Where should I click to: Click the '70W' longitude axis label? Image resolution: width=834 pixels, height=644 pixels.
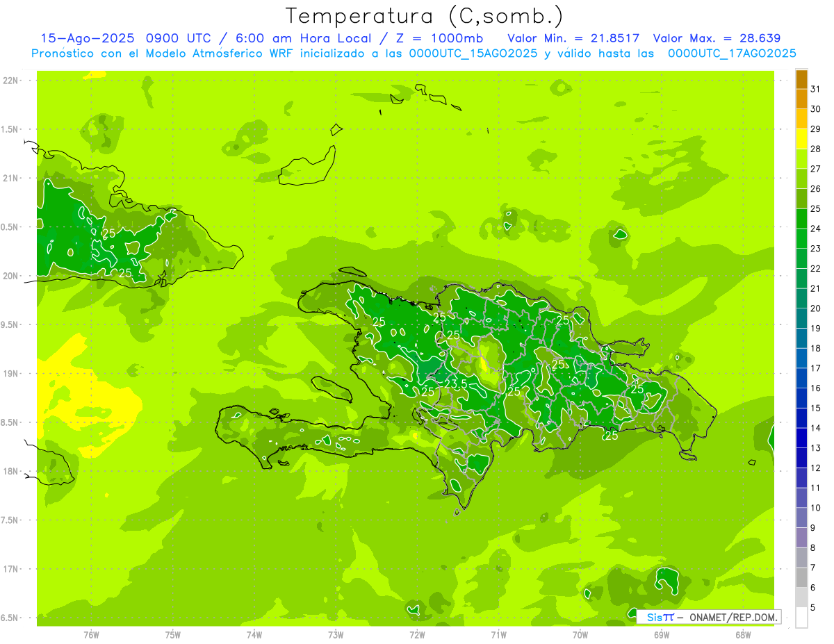(x=580, y=634)
